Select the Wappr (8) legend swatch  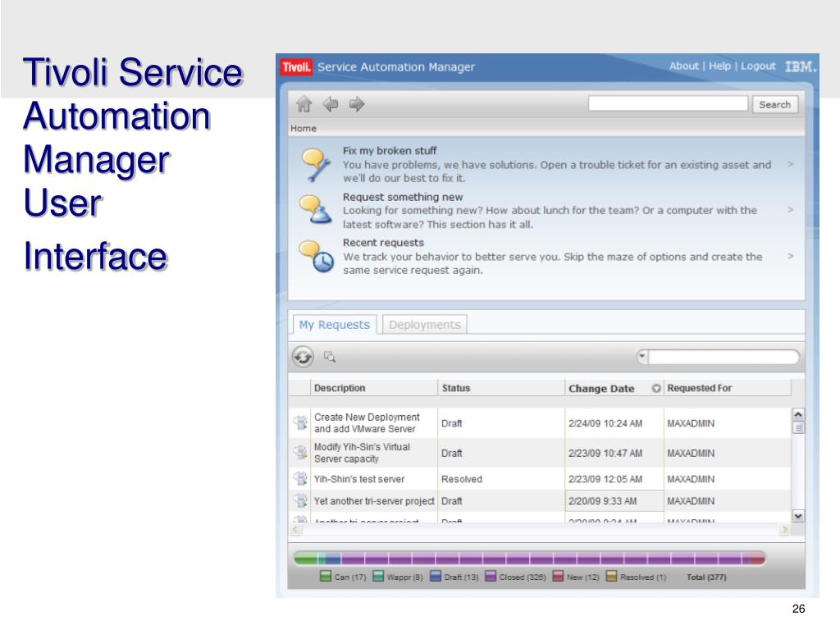pyautogui.click(x=378, y=577)
